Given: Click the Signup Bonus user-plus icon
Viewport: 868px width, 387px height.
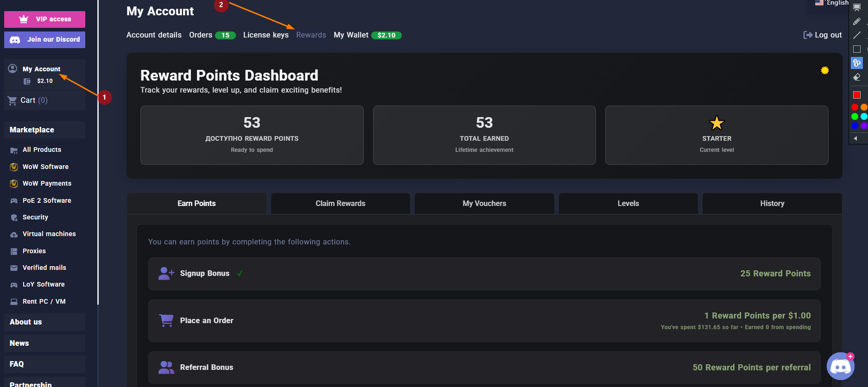Looking at the screenshot, I should coord(166,274).
